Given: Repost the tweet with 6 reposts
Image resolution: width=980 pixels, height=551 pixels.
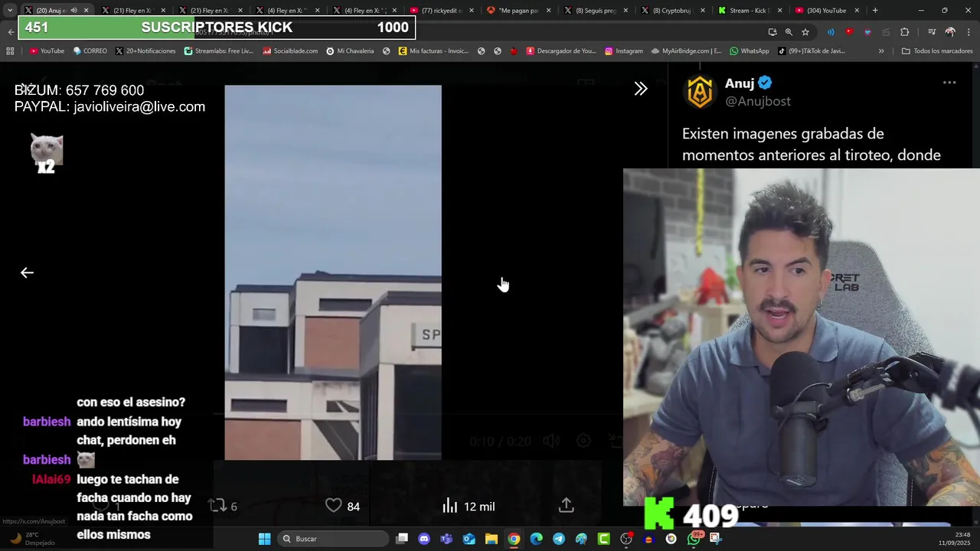Looking at the screenshot, I should click(223, 506).
